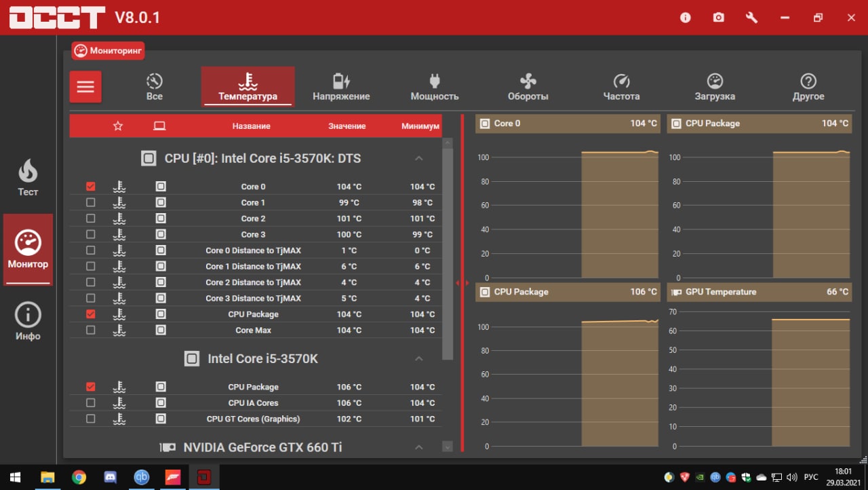
Task: Take a screenshot with the camera icon
Action: 719,18
